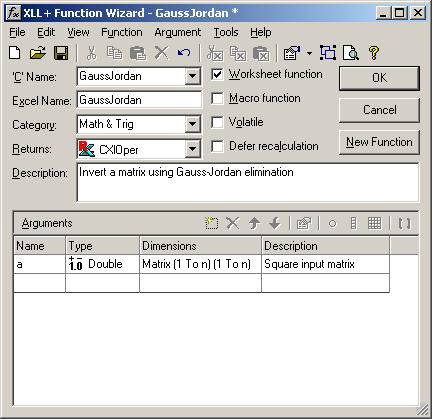The image size is (432, 419).
Task: Open the 'C' Name dropdown
Action: coord(192,76)
